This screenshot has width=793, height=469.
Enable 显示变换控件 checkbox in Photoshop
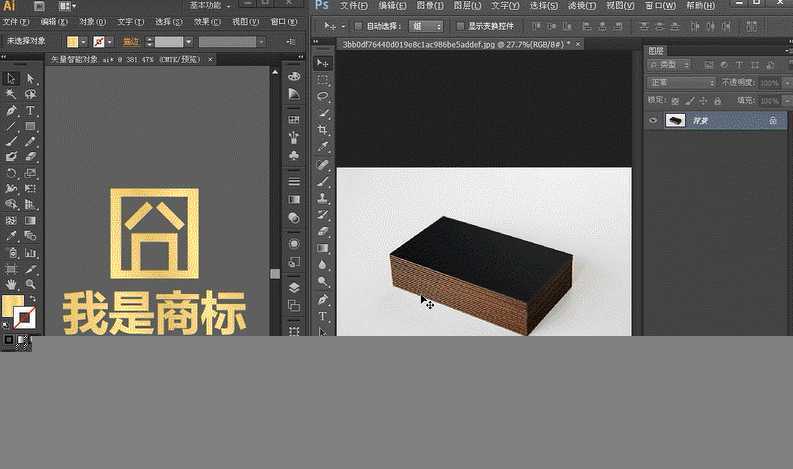click(460, 26)
